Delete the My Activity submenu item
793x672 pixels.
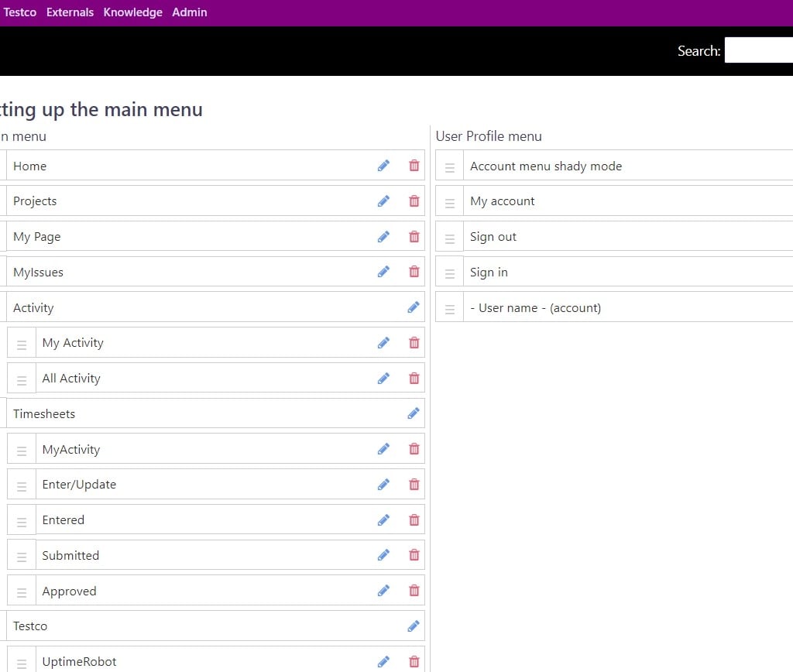coord(414,343)
